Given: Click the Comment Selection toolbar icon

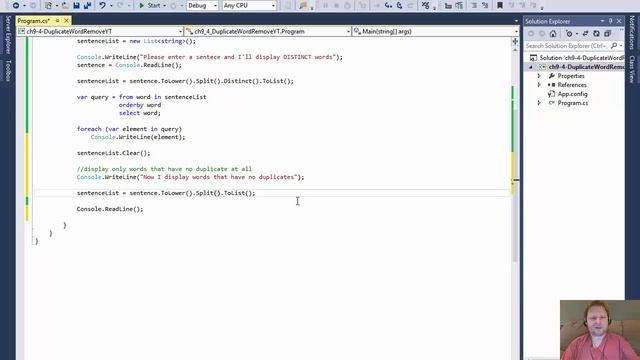Looking at the screenshot, I should click(x=474, y=6).
